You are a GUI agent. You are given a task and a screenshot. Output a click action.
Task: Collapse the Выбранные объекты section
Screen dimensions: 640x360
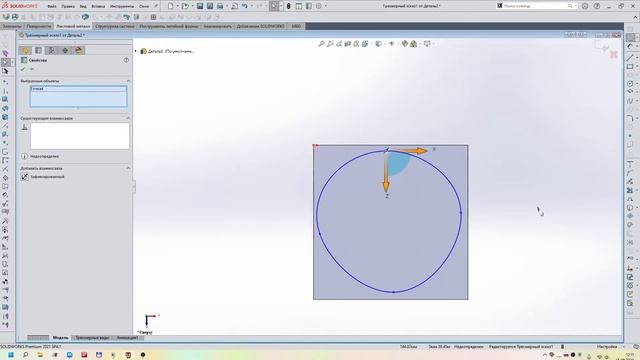128,81
